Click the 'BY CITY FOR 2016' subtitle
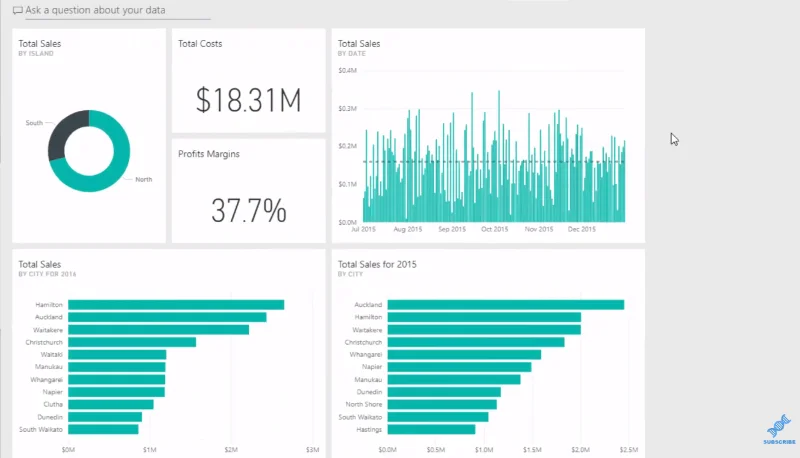This screenshot has height=458, width=800. [47, 274]
